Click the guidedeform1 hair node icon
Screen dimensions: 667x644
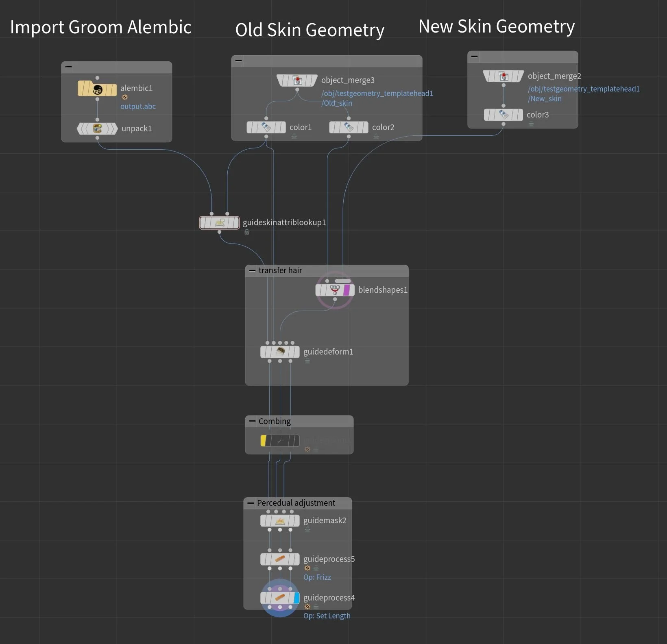click(x=280, y=352)
